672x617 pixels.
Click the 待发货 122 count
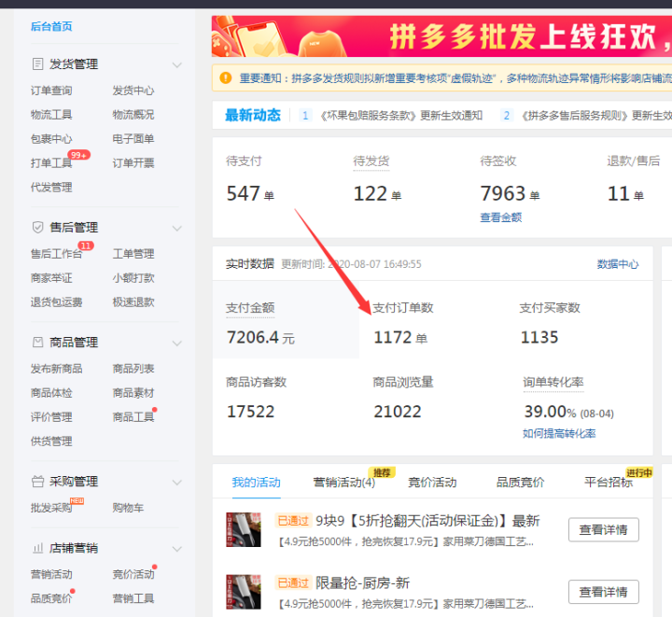pos(377,193)
